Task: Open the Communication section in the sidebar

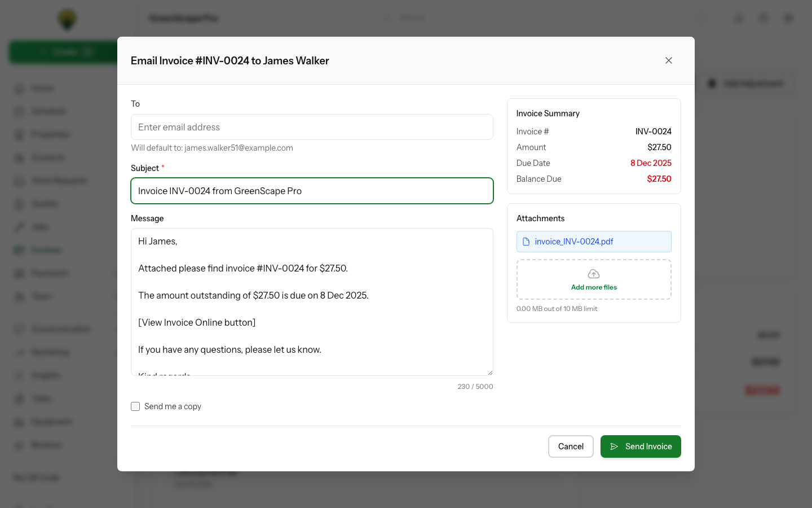Action: pos(19,329)
